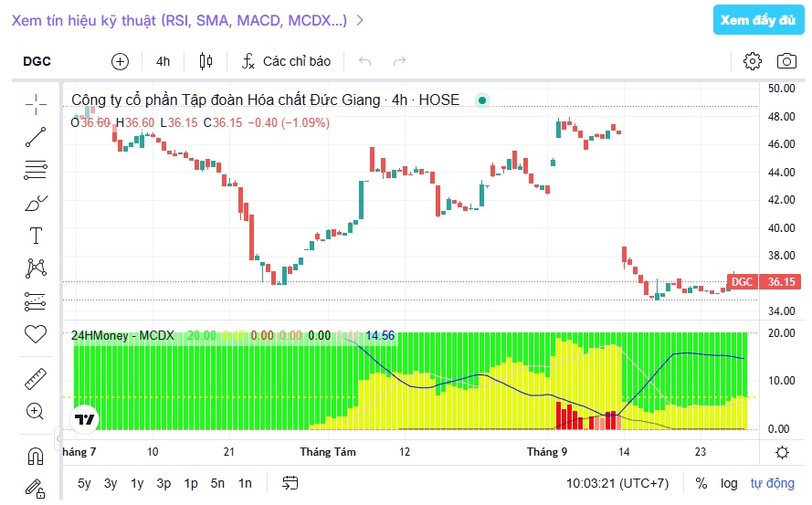Screen dimensions: 812x505
Task: Click MCDX value 14.56
Action: (x=380, y=336)
